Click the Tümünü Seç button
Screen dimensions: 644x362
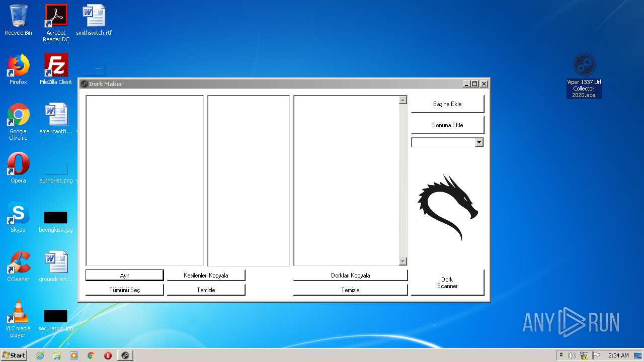pyautogui.click(x=124, y=290)
